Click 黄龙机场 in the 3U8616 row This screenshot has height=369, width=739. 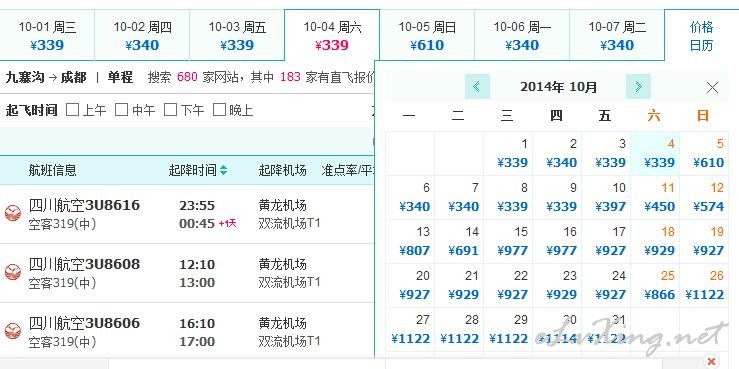(x=282, y=205)
